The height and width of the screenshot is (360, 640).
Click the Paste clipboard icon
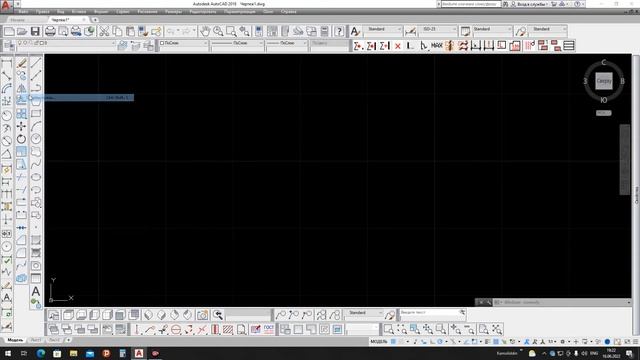(130, 31)
